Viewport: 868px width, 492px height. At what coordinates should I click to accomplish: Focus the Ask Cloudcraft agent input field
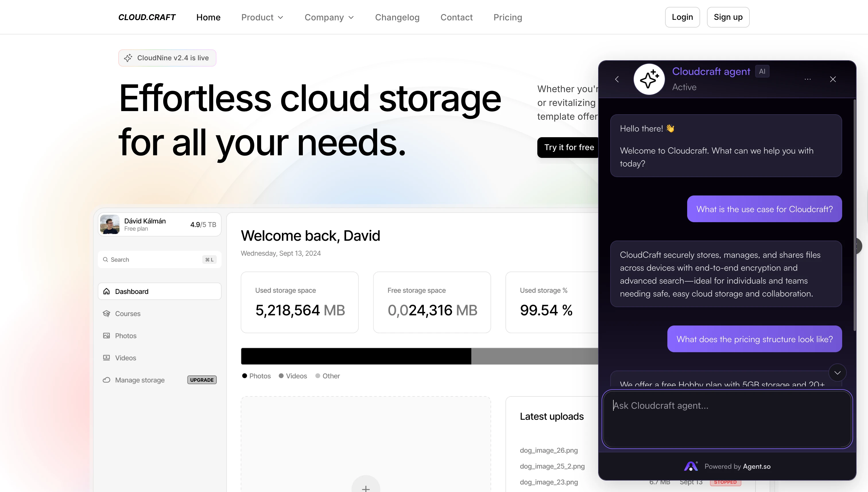click(x=726, y=419)
